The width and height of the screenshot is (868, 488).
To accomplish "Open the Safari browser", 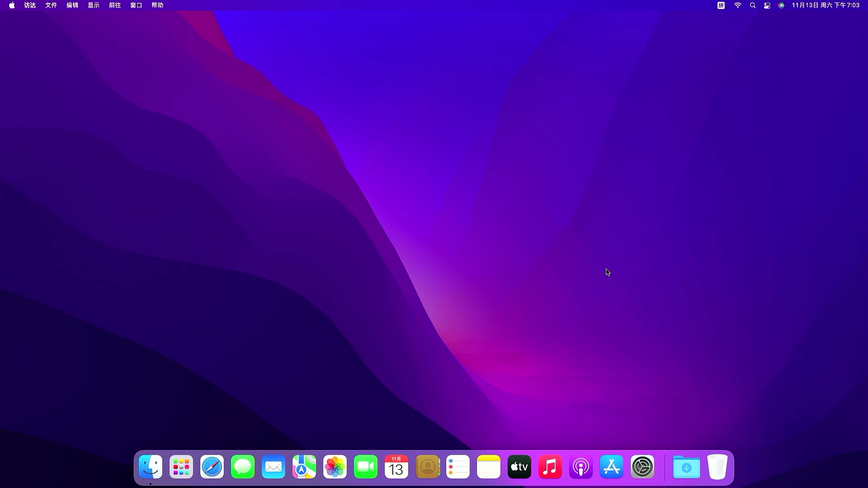I will point(212,467).
